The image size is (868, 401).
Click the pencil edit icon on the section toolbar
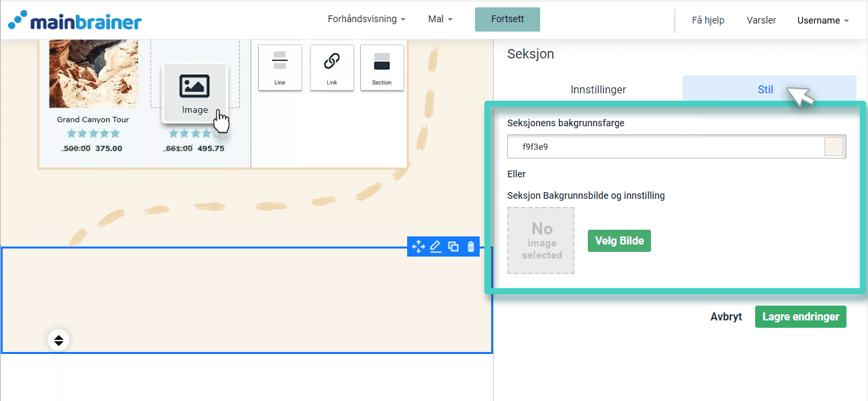point(435,247)
